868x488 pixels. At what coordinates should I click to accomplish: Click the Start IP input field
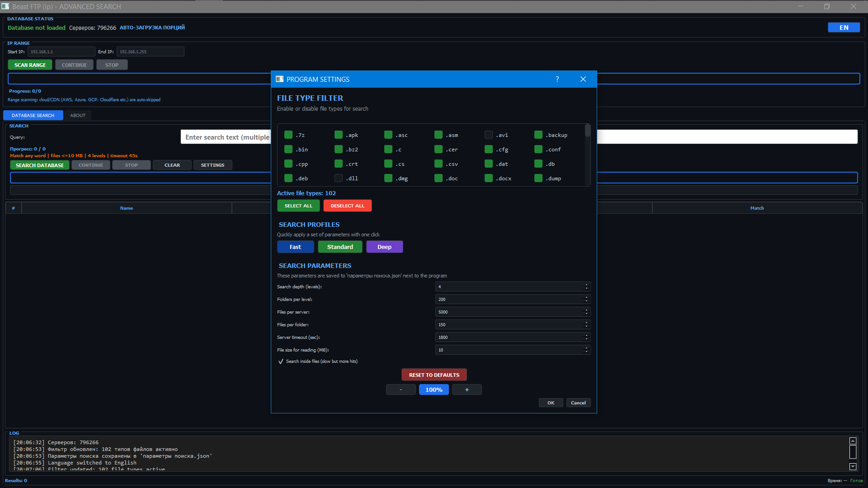click(61, 52)
